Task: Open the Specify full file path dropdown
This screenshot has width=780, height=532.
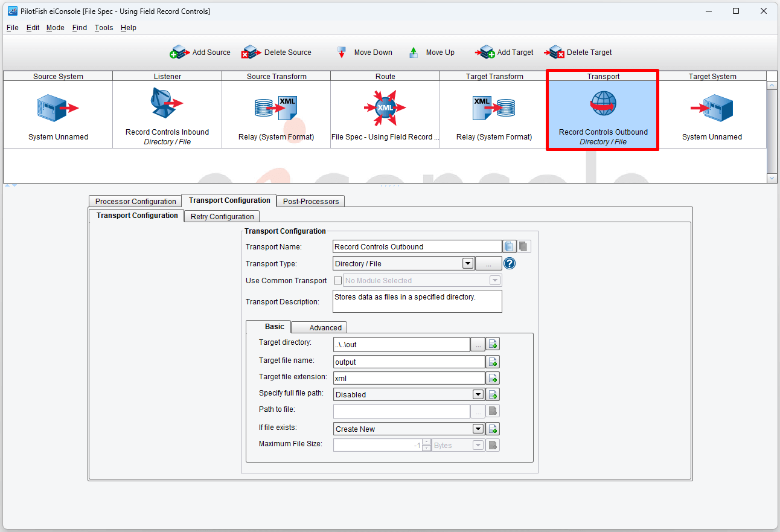Action: [478, 394]
